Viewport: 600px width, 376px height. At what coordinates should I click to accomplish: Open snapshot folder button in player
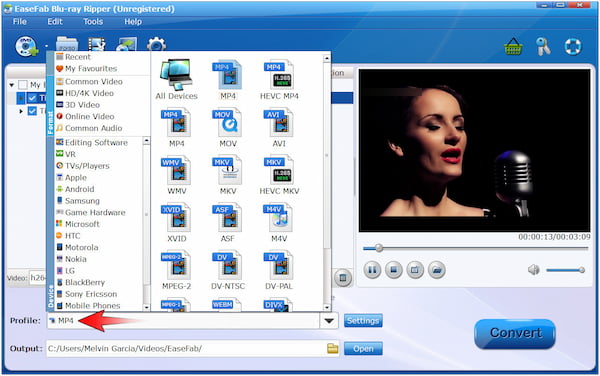(x=437, y=270)
